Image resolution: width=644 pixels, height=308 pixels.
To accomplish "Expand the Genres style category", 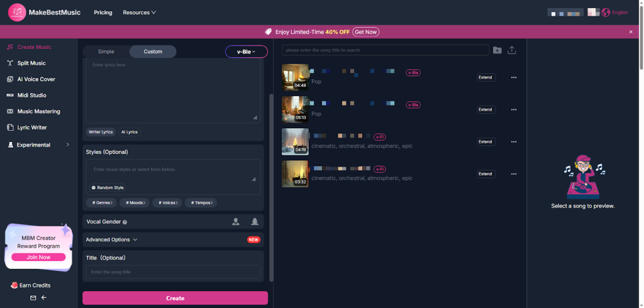I will pyautogui.click(x=102, y=202).
